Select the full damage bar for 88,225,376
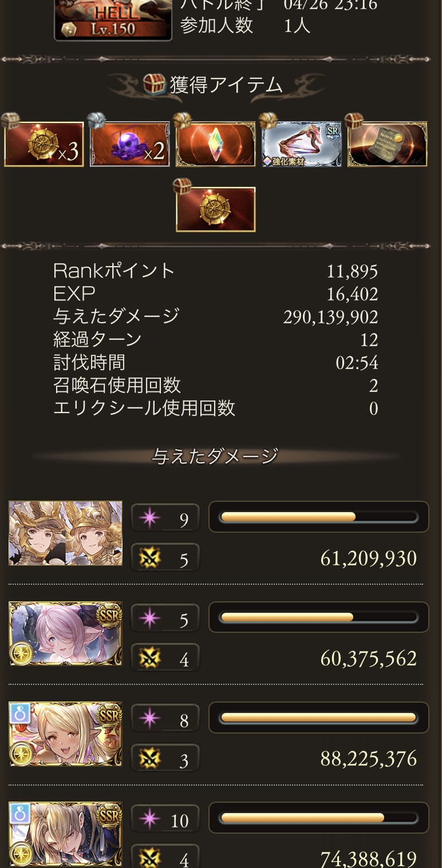 319,718
